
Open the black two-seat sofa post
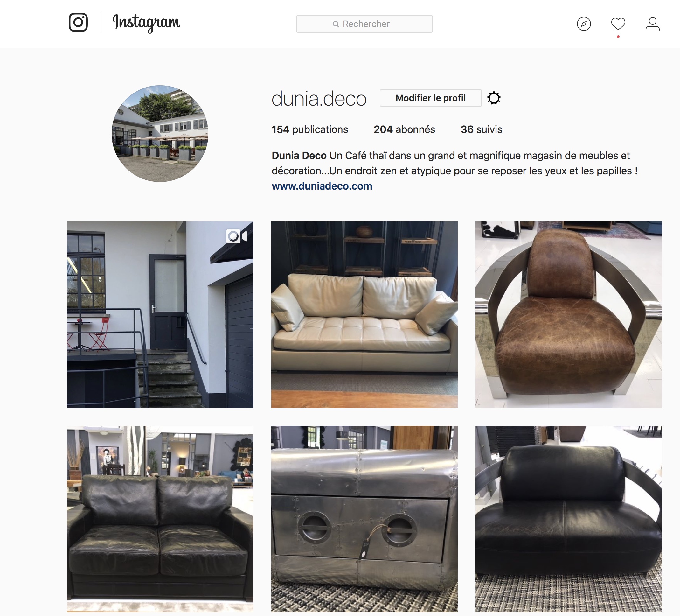pyautogui.click(x=160, y=519)
